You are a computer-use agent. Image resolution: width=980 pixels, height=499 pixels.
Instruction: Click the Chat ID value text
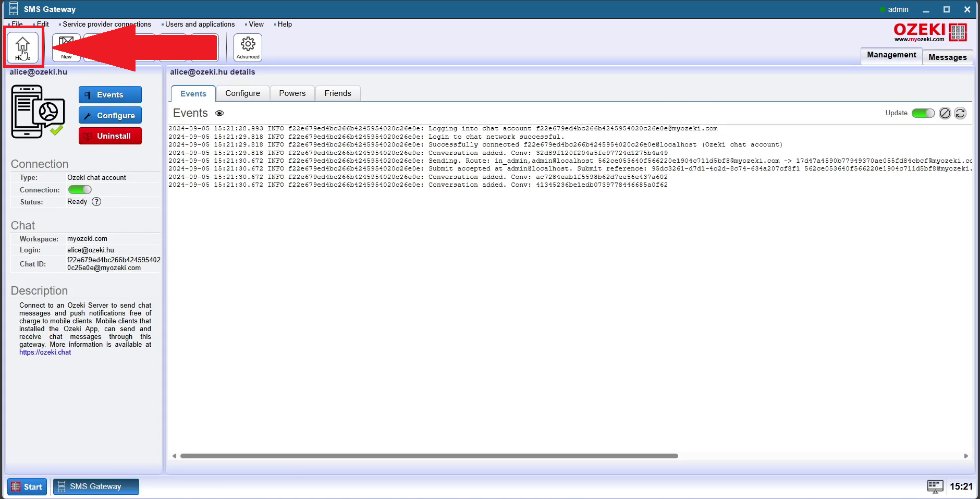click(x=114, y=264)
